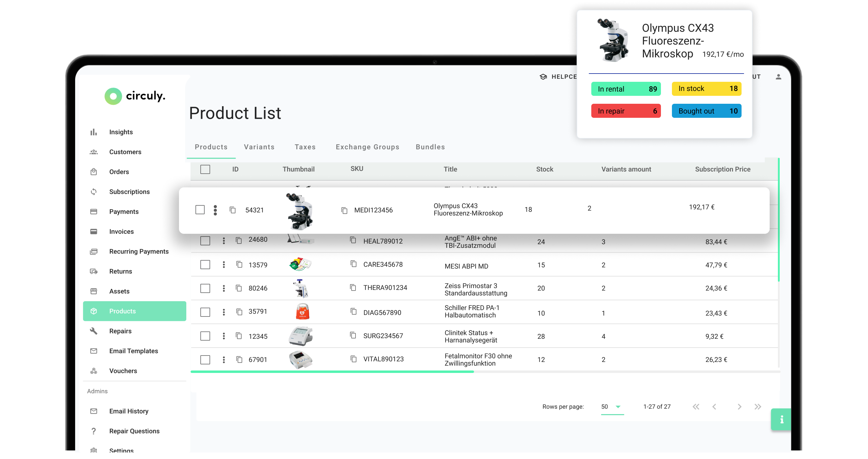Switch to the Bundles tab

pyautogui.click(x=430, y=147)
